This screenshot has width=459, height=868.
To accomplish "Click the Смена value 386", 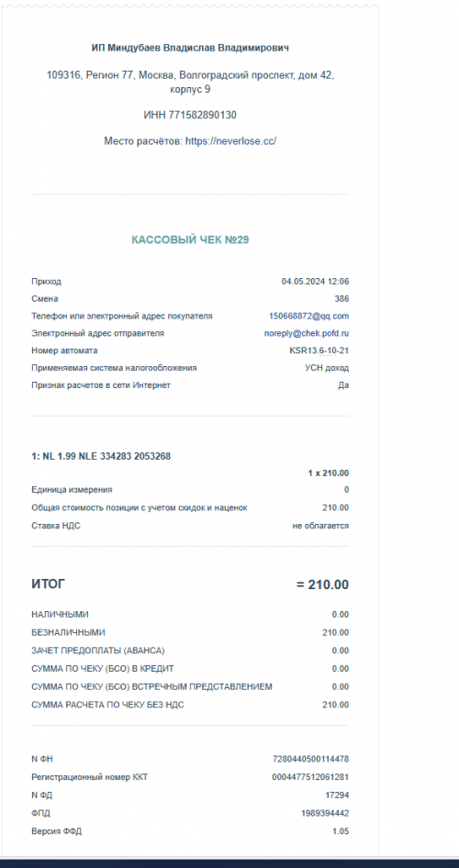I will click(341, 299).
